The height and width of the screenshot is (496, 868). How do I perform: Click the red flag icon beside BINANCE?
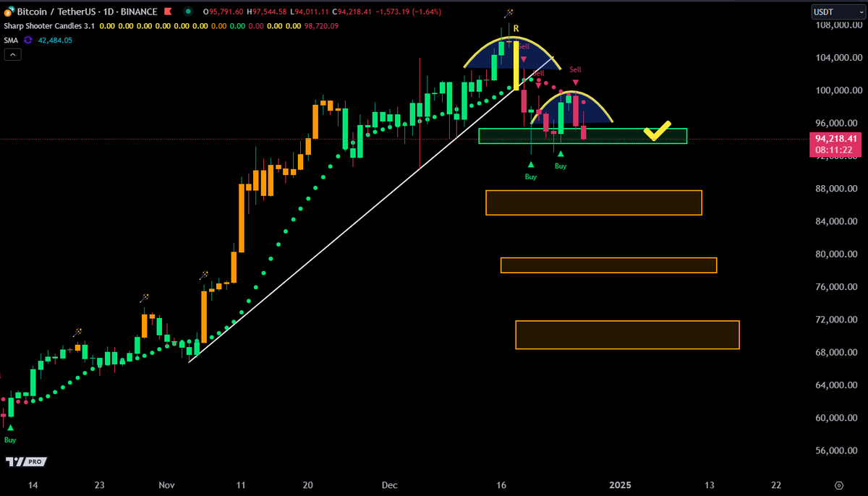pos(167,12)
